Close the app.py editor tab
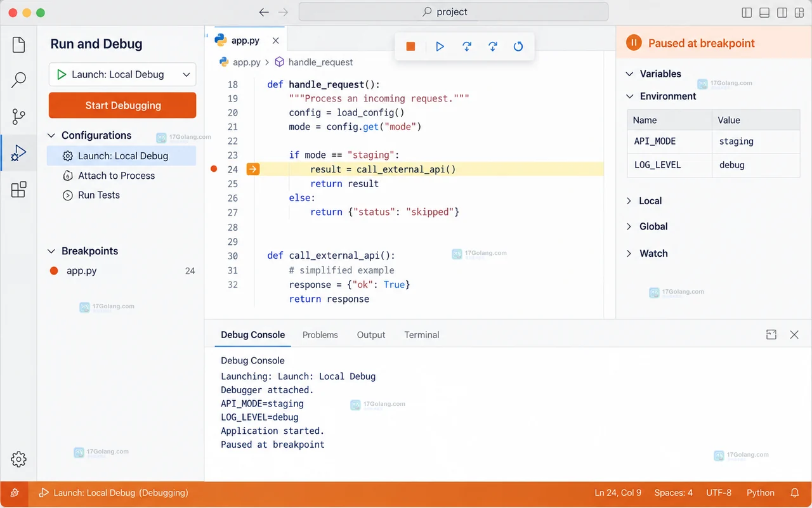 pos(275,41)
